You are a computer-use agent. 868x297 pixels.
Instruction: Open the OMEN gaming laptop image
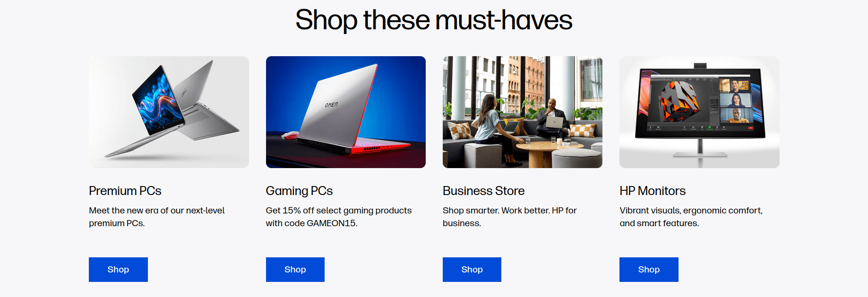346,112
